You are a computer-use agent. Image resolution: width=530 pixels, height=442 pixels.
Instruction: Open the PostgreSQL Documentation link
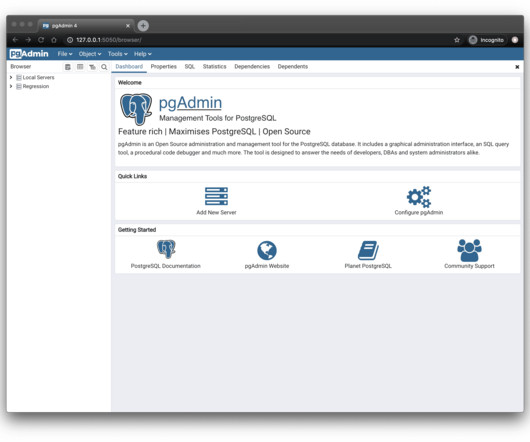[166, 266]
